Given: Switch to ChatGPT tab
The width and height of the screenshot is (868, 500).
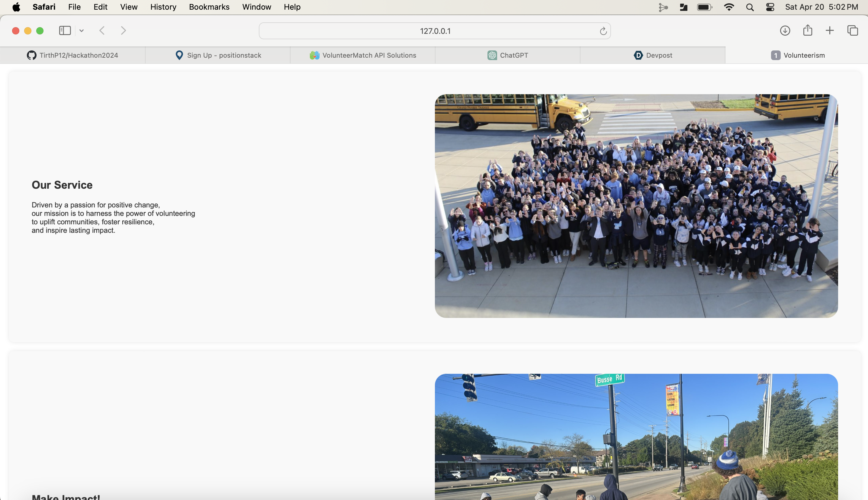Looking at the screenshot, I should click(x=508, y=55).
